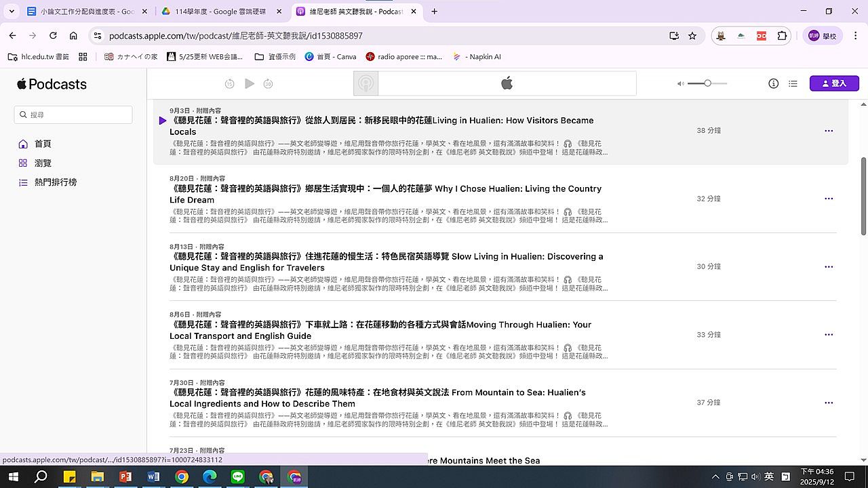The height and width of the screenshot is (488, 868).
Task: Bookmark this page with the star icon
Action: 692,36
